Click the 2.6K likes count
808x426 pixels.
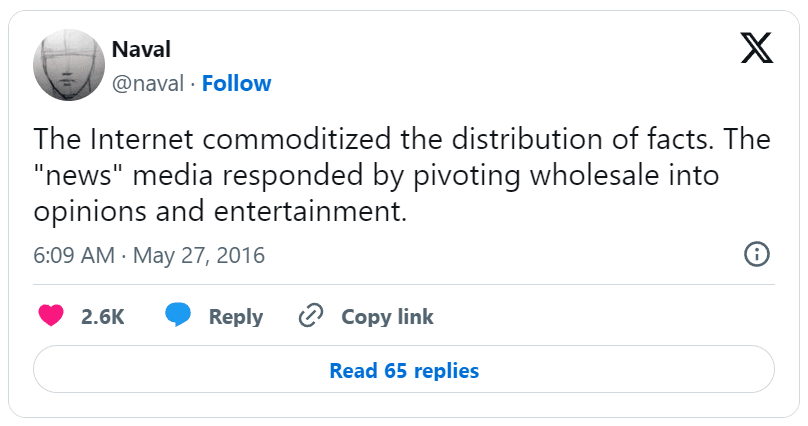102,317
